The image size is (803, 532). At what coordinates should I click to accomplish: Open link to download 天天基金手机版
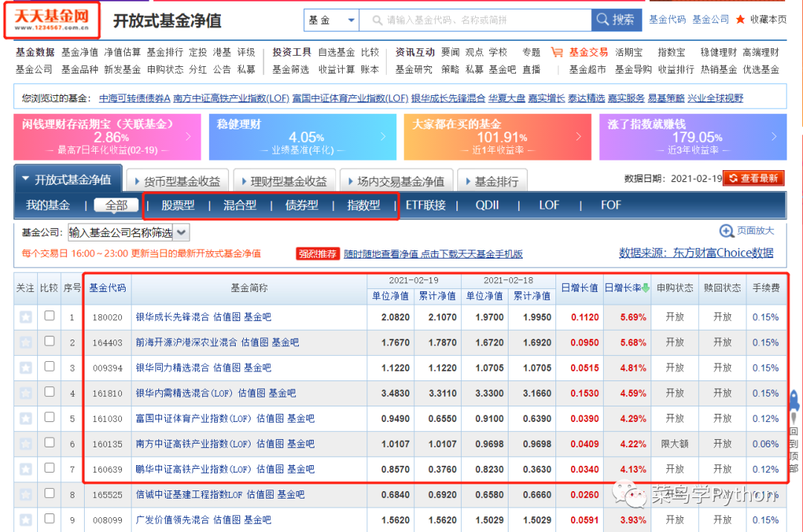coord(433,253)
